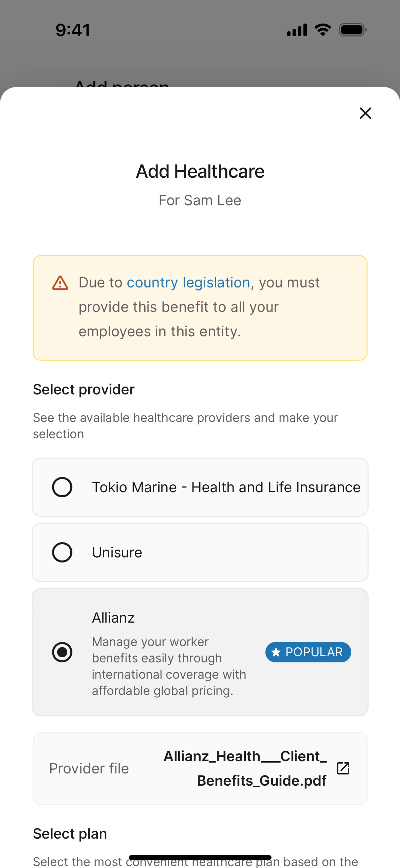Tap the Unisure provider label

(x=117, y=552)
